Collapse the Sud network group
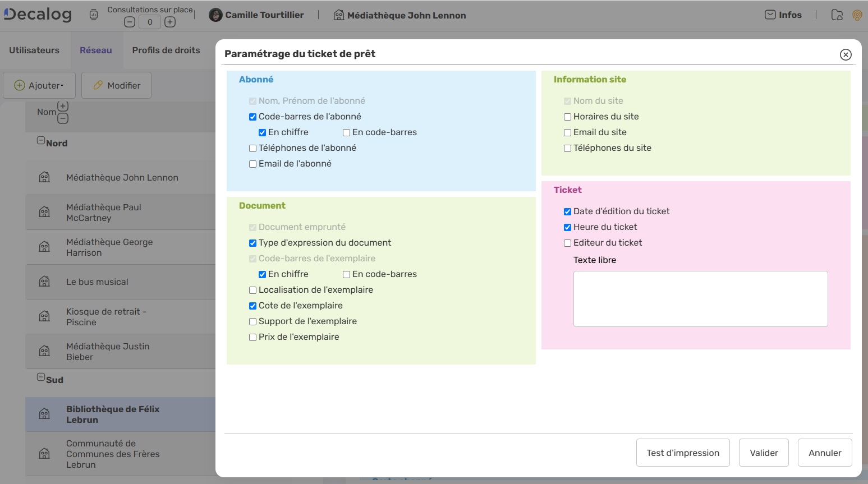This screenshot has height=484, width=868. click(x=41, y=377)
